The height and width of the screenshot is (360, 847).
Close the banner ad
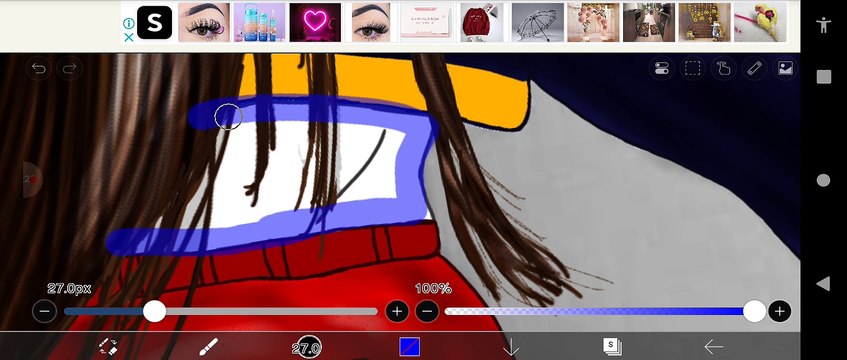pos(129,37)
